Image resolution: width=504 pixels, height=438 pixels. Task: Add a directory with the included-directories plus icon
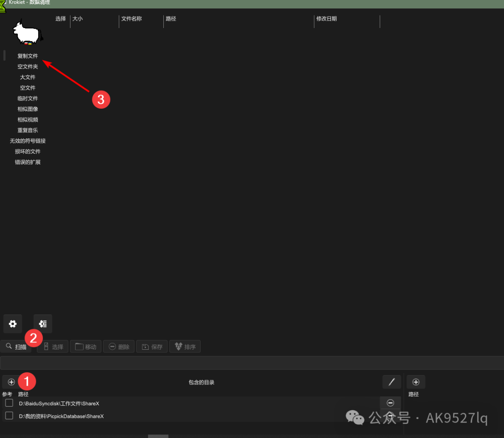coord(11,381)
